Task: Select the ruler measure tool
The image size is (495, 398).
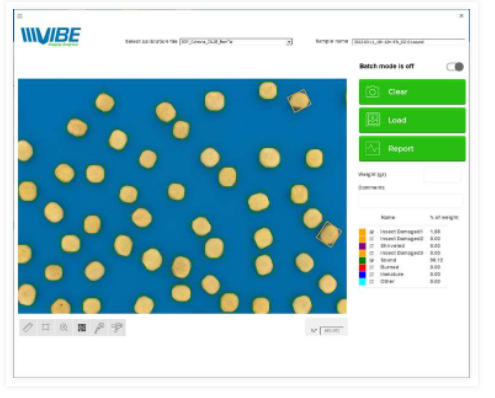Action: pyautogui.click(x=28, y=327)
